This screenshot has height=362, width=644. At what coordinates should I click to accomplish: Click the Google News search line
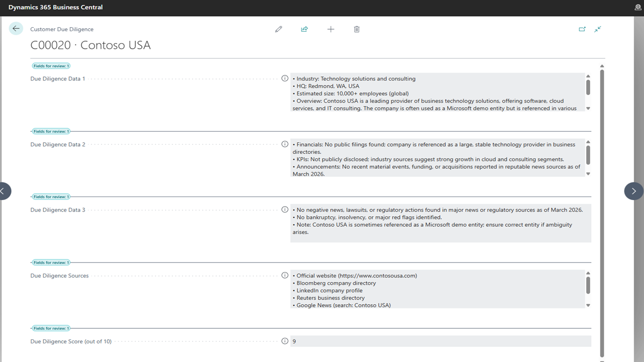tap(342, 305)
